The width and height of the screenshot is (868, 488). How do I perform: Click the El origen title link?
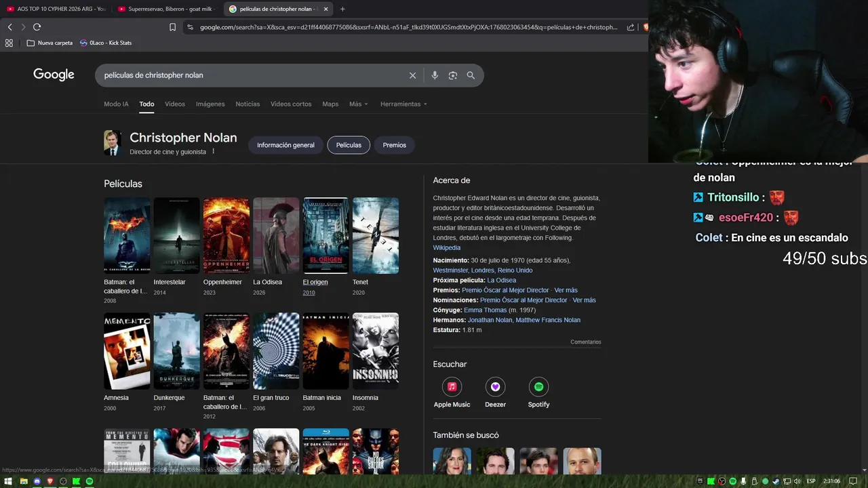315,282
